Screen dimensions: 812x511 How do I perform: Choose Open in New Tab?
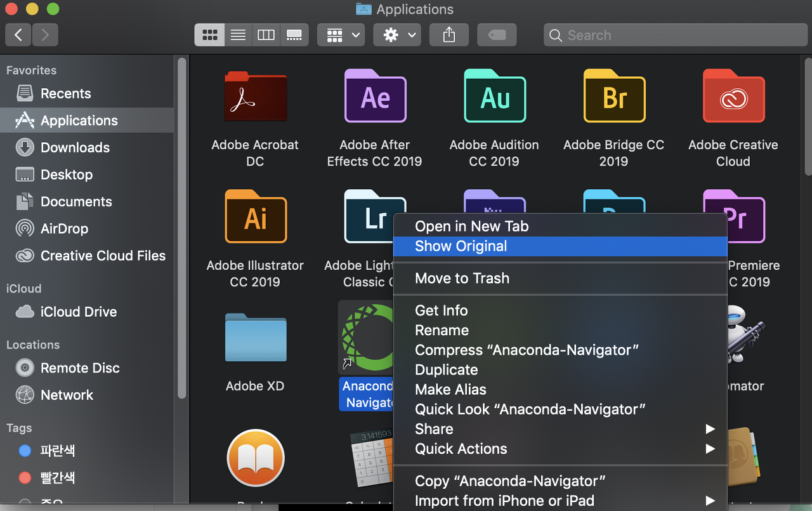click(560, 227)
